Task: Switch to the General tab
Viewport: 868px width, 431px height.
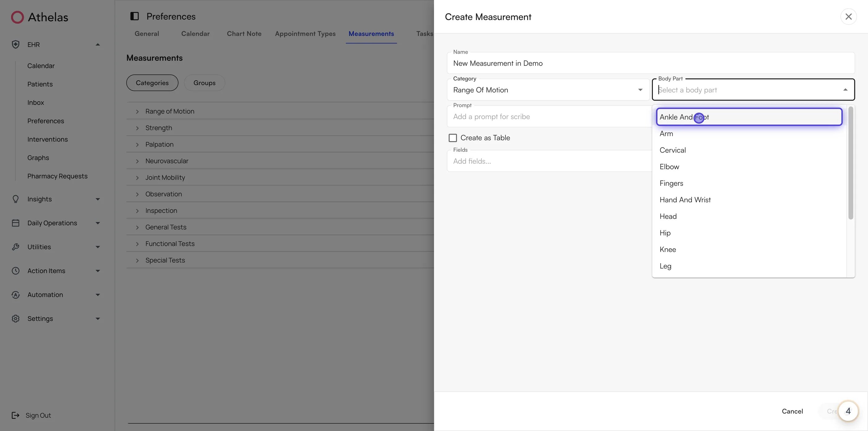Action: pyautogui.click(x=147, y=34)
